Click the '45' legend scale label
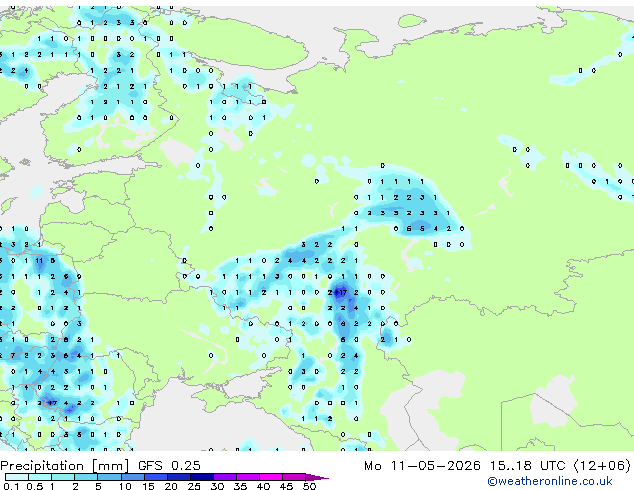 (286, 486)
